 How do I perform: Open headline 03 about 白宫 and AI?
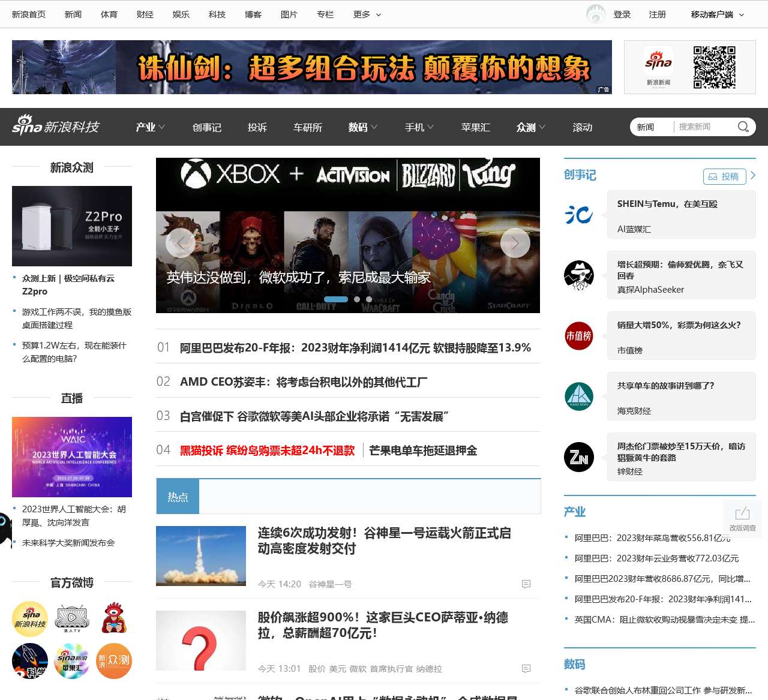click(x=314, y=416)
